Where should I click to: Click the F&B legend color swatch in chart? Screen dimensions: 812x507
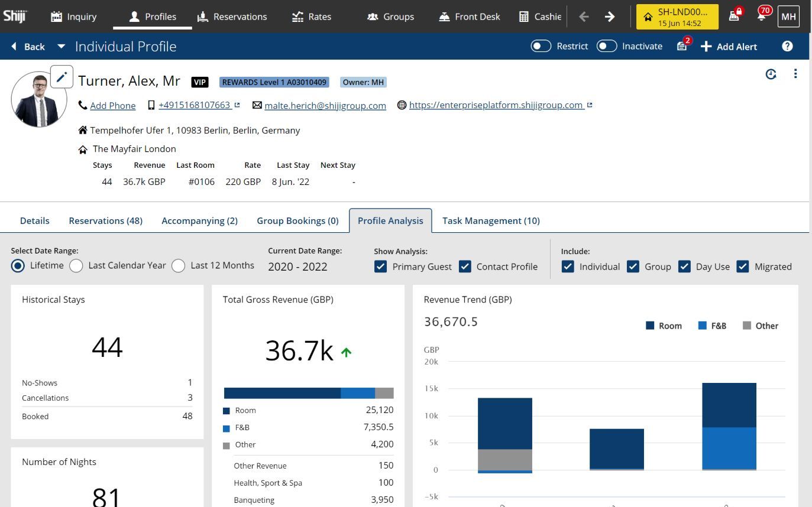coord(703,326)
